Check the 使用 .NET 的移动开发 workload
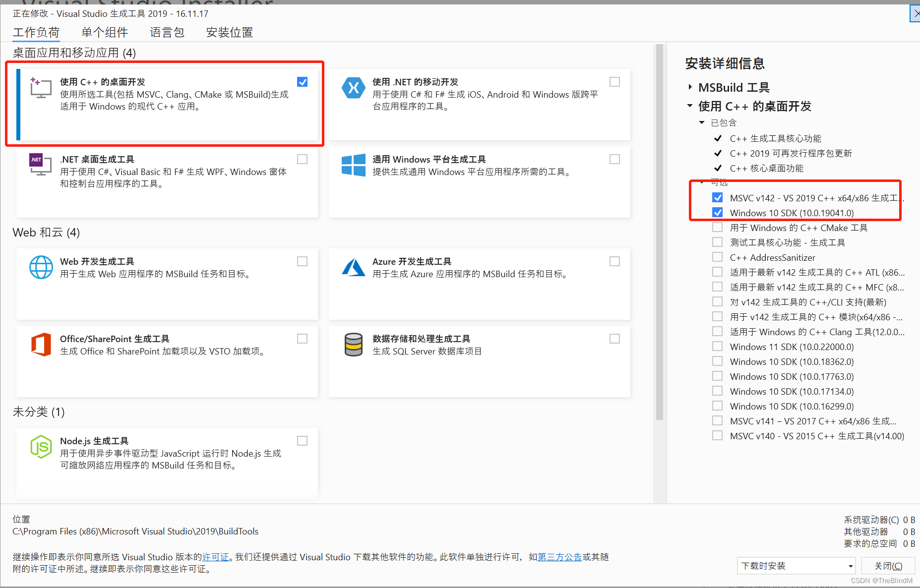Screen dimensions: 920x588 (614, 82)
